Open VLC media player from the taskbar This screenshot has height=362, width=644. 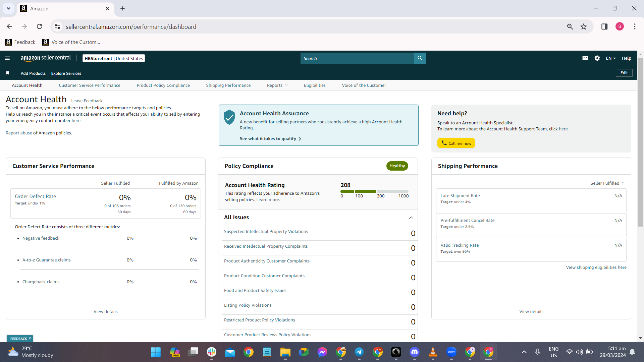pyautogui.click(x=433, y=352)
